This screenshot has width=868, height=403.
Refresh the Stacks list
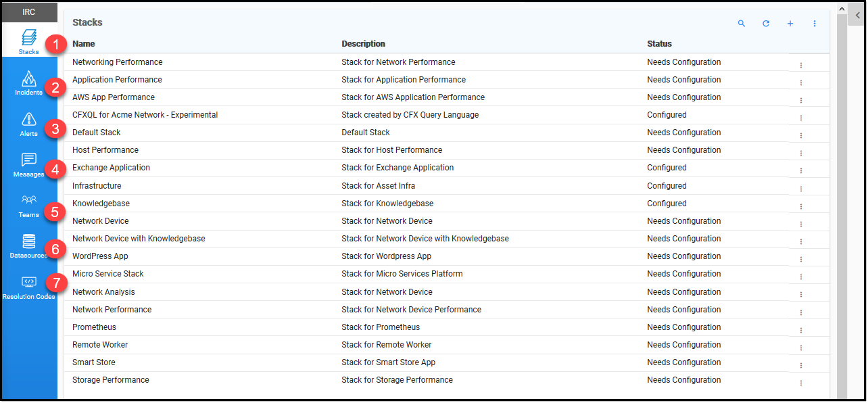click(766, 24)
